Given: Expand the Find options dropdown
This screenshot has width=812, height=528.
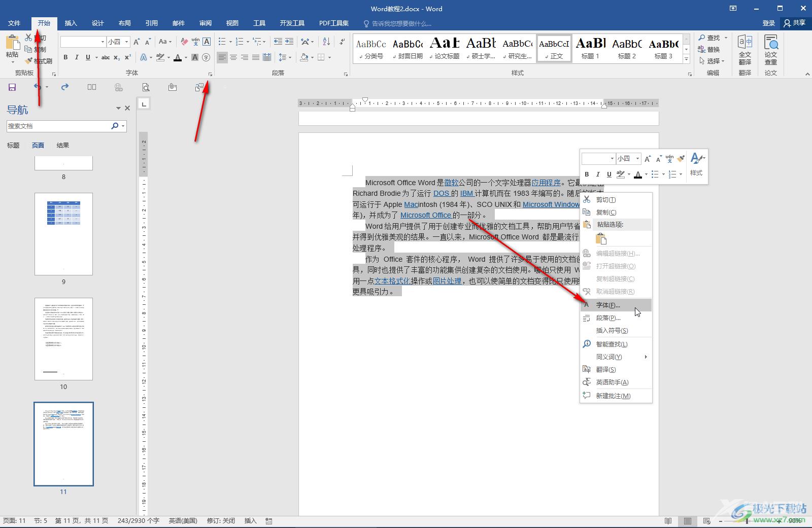Looking at the screenshot, I should pos(726,38).
